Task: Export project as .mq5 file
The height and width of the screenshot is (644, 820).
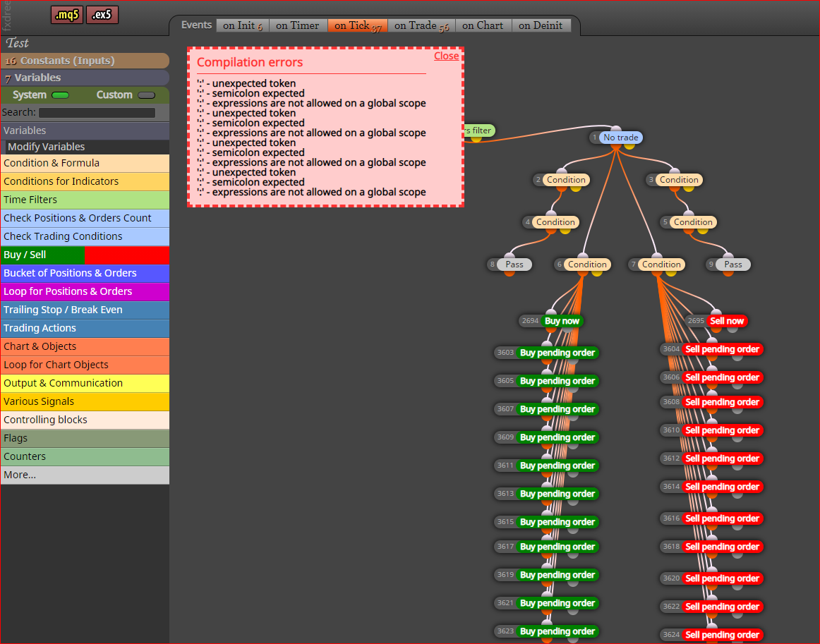Action: 67,15
